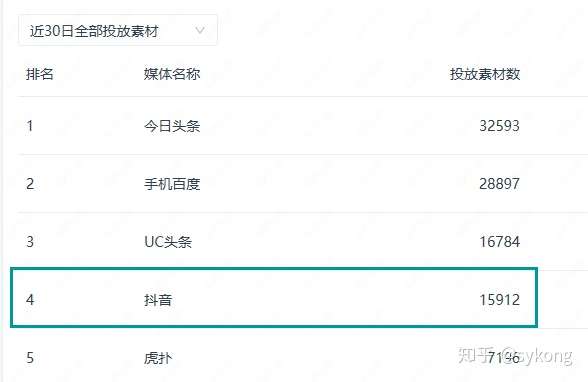
Task: Click the dropdown chevron arrow
Action: click(x=200, y=30)
